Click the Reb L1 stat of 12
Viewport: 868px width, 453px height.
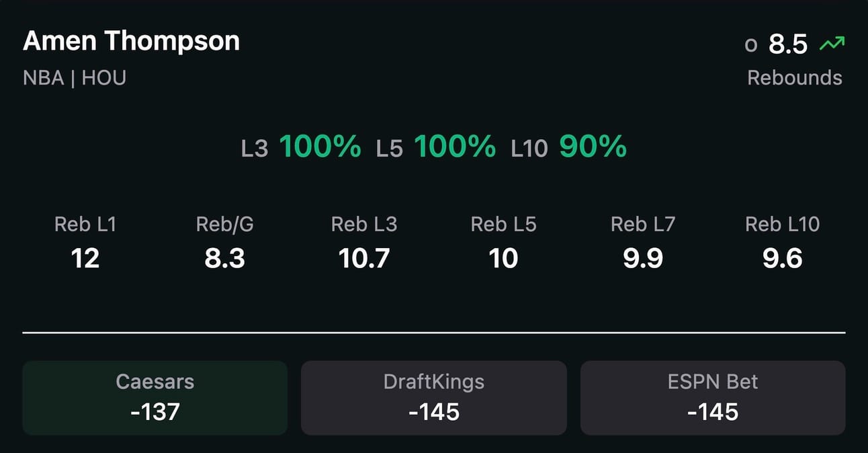click(x=85, y=258)
